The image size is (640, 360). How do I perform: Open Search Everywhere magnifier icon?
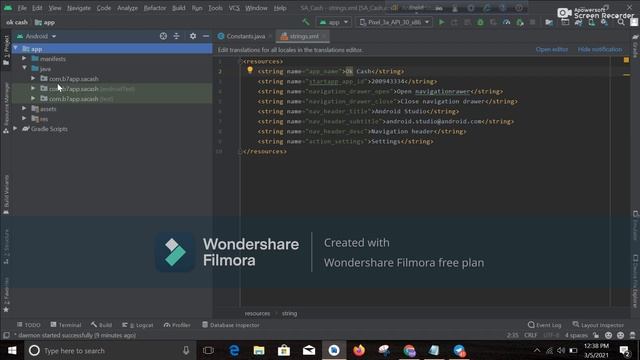click(x=621, y=22)
